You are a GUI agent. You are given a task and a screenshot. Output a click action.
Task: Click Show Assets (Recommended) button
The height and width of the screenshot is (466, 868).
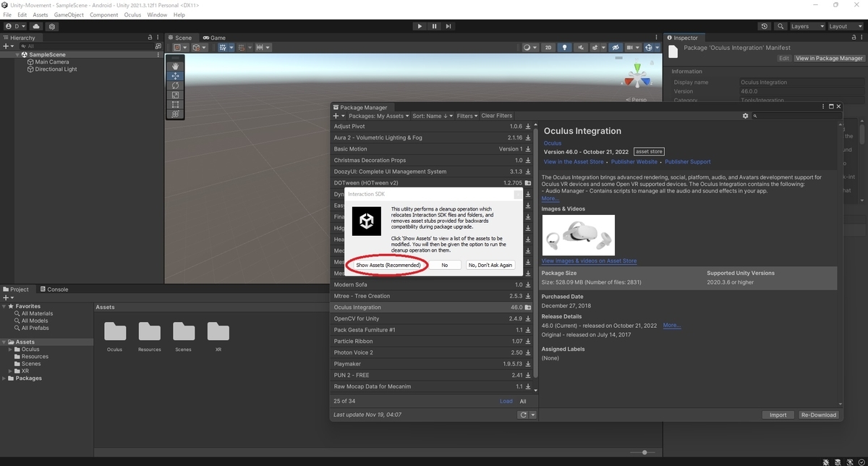(x=388, y=265)
